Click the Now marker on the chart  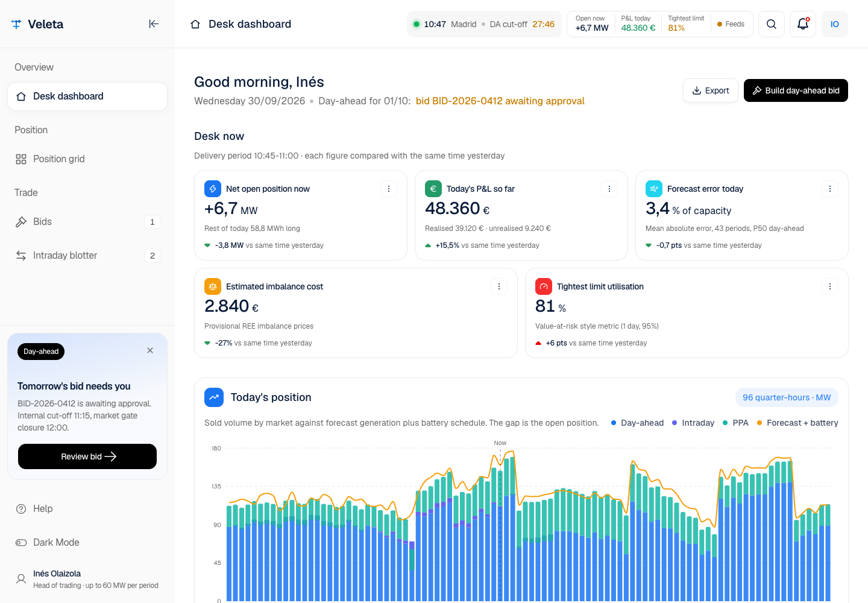point(500,443)
